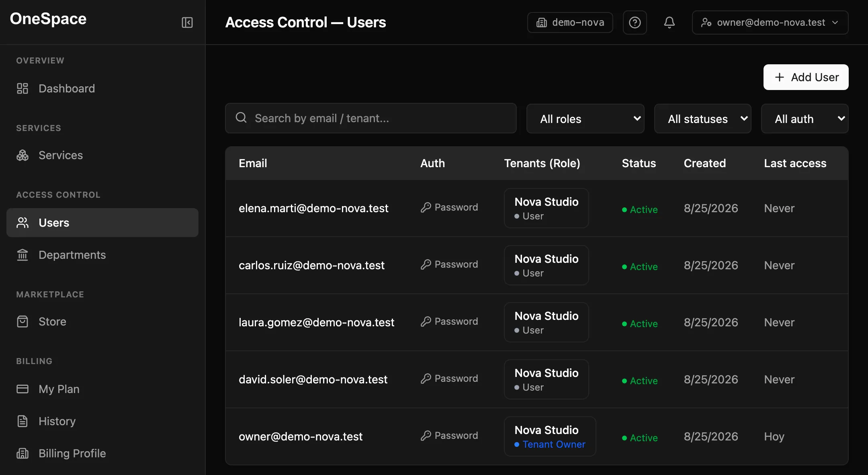Click the user-settings icon beside owner email
Screen dimensions: 868x475
pos(706,23)
